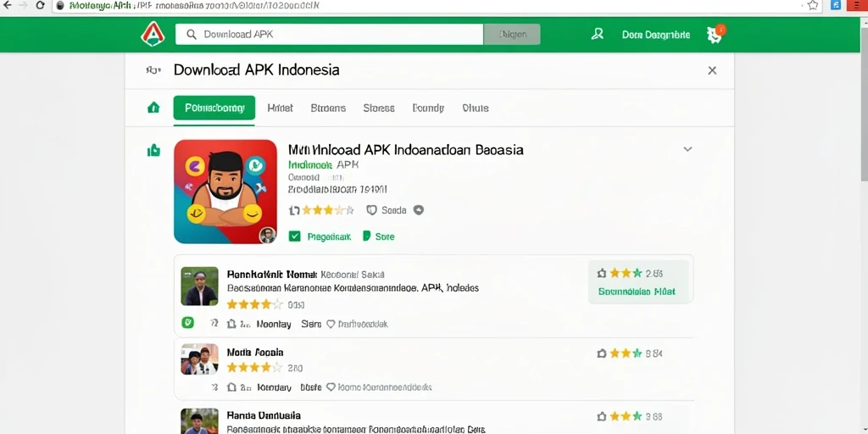Click first reviewer photo thumbnail
The image size is (868, 434).
tap(199, 287)
